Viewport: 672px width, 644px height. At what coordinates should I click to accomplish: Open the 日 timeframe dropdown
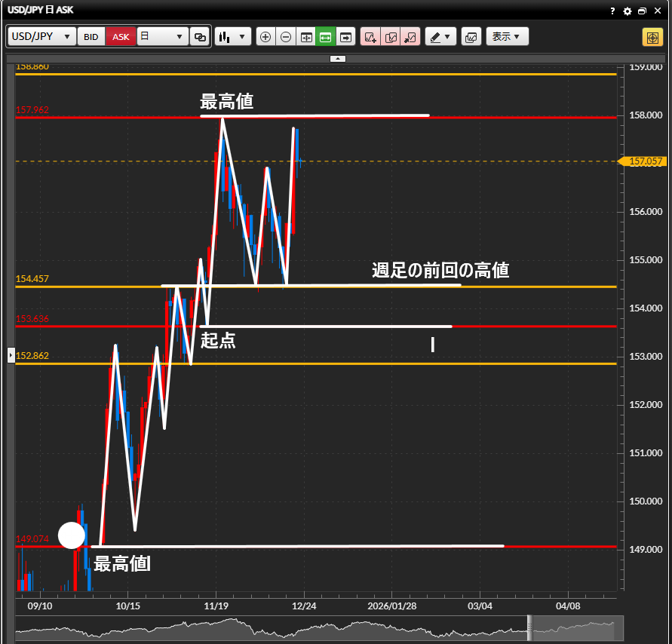click(162, 37)
